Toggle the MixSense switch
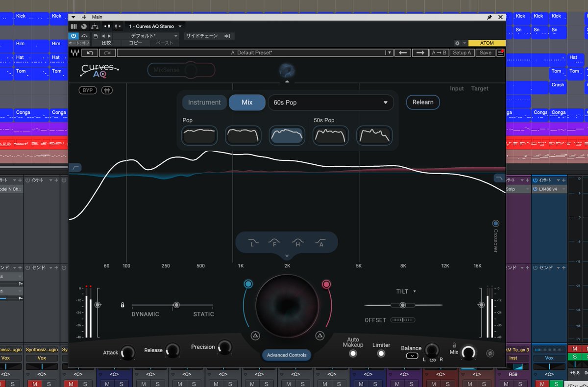Screen dimensions: 588x387 pyautogui.click(x=181, y=70)
